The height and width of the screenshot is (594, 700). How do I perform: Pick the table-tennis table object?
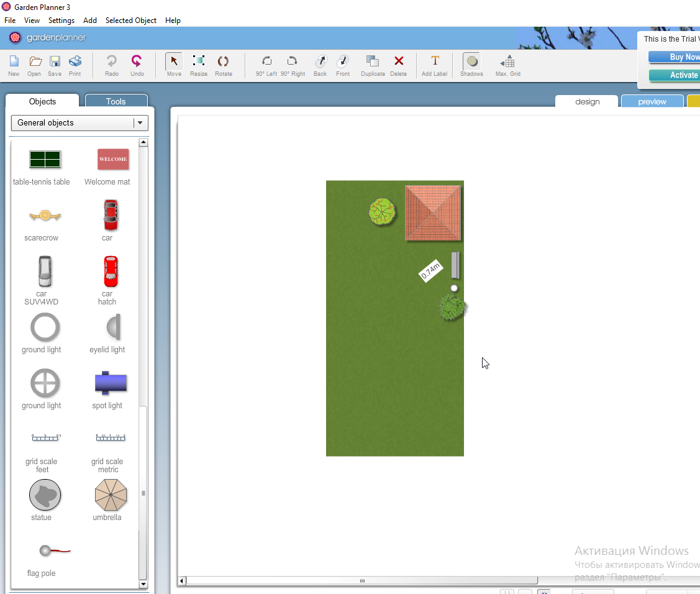point(45,159)
